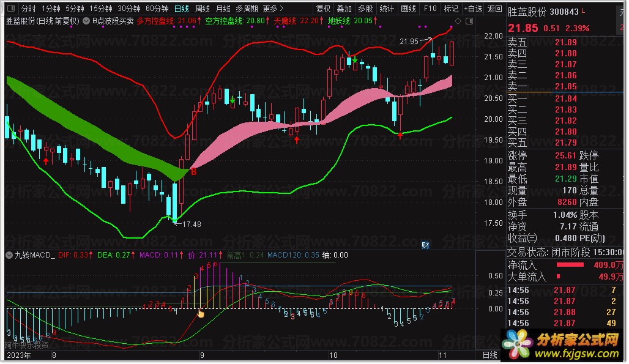Image resolution: width=629 pixels, height=364 pixels.
Task: Open F10 company info
Action: click(430, 9)
